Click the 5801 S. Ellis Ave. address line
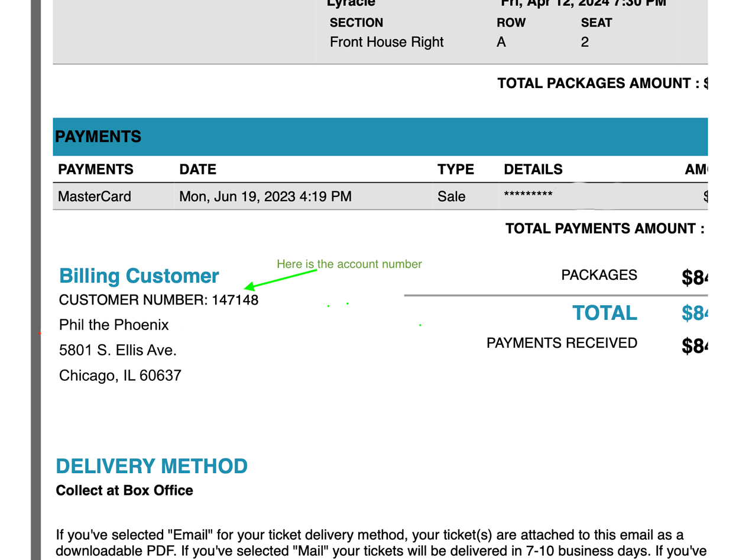 tap(118, 350)
